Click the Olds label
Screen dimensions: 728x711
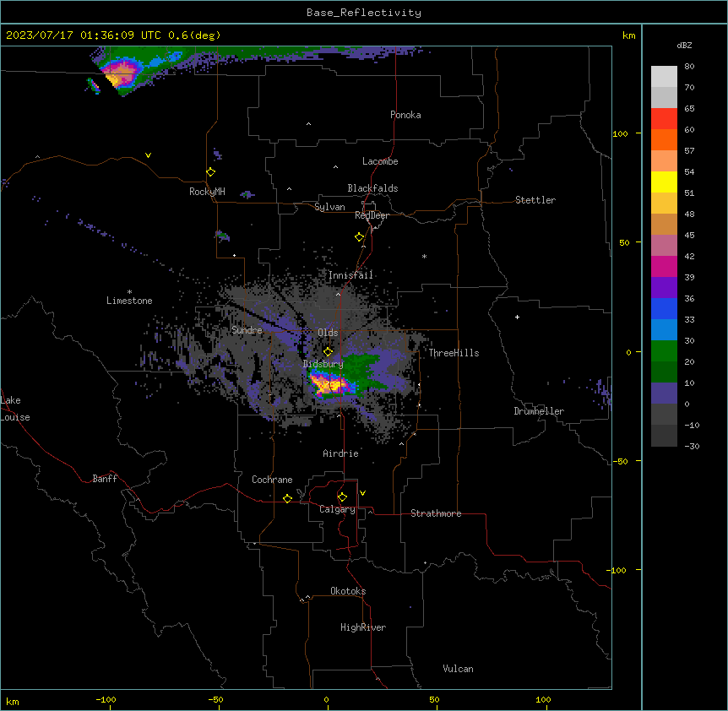(x=328, y=333)
